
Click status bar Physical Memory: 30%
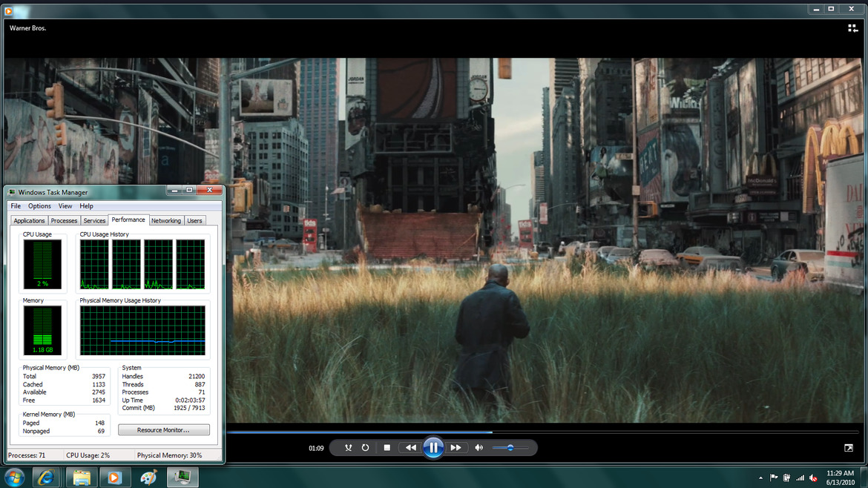click(169, 455)
